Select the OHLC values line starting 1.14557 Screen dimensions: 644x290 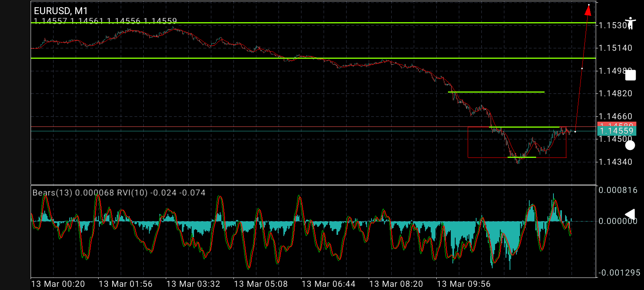(x=105, y=21)
